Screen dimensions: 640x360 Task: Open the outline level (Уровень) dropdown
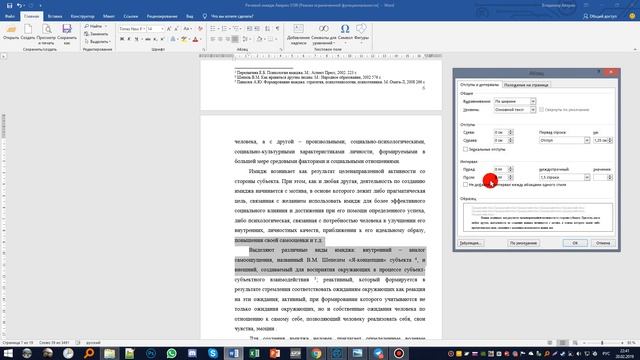pyautogui.click(x=533, y=110)
